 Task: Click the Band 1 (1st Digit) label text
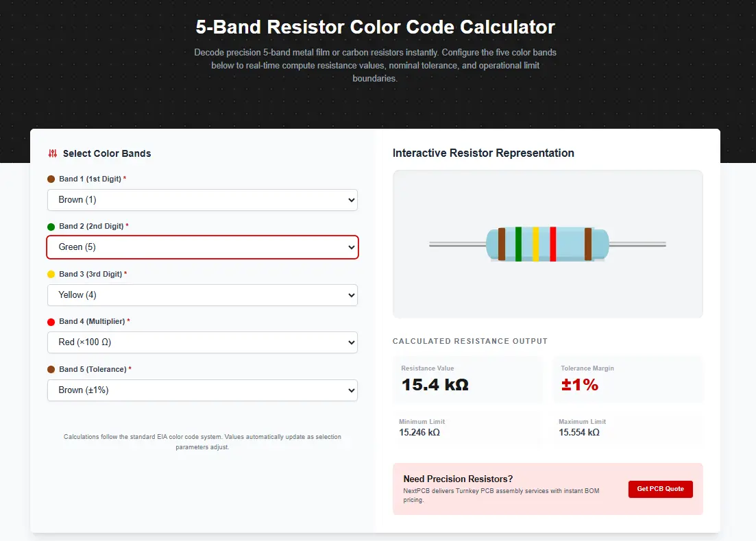[90, 179]
